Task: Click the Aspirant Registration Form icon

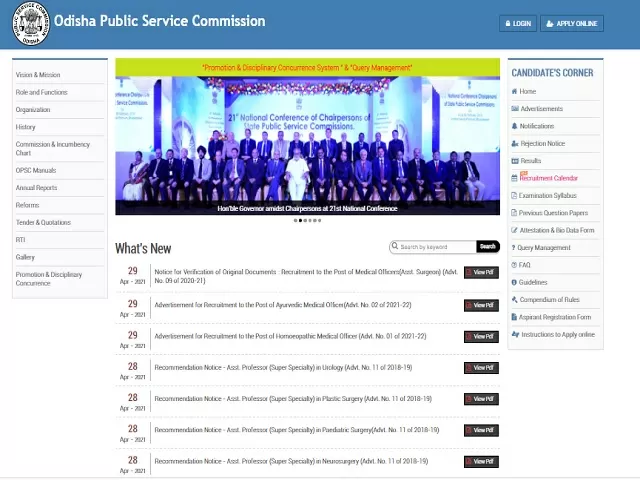Action: pyautogui.click(x=514, y=317)
